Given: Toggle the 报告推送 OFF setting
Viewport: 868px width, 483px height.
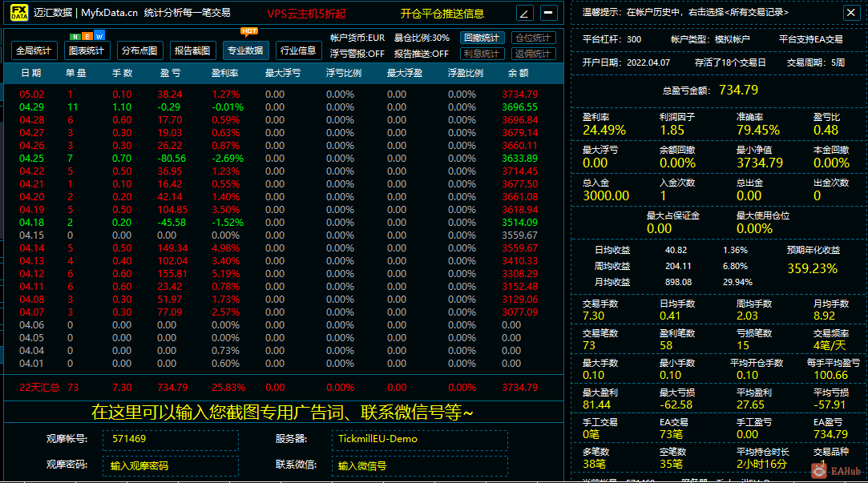Looking at the screenshot, I should pyautogui.click(x=422, y=54).
